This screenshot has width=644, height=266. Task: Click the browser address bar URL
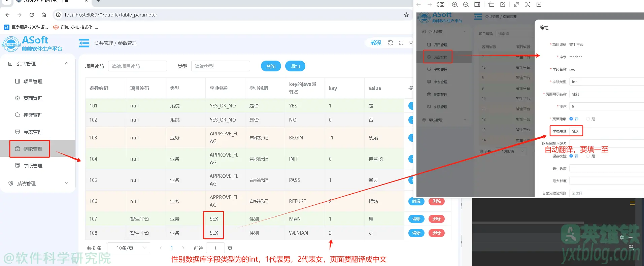(111, 15)
